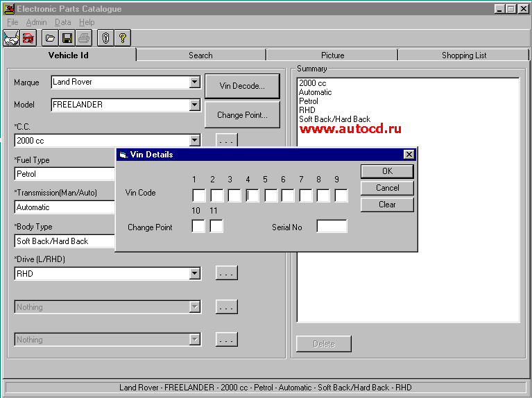
Task: Click the Change Point... button
Action: tap(242, 115)
